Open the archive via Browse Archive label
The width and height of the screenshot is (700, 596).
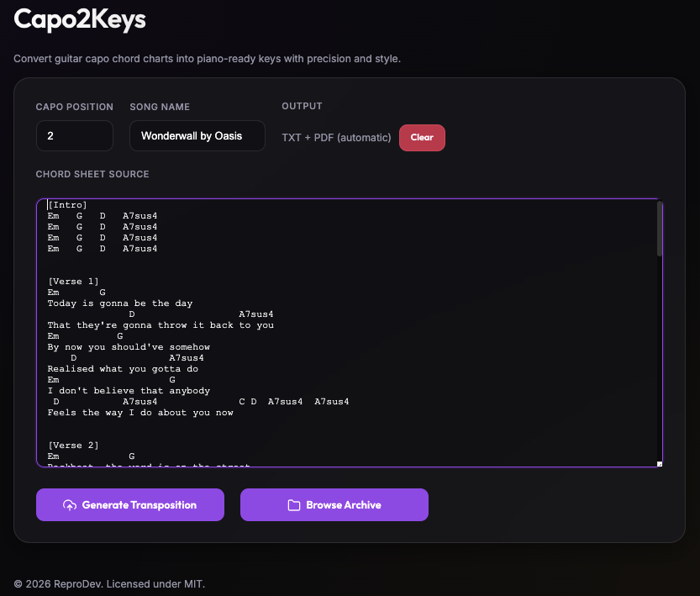tap(343, 505)
